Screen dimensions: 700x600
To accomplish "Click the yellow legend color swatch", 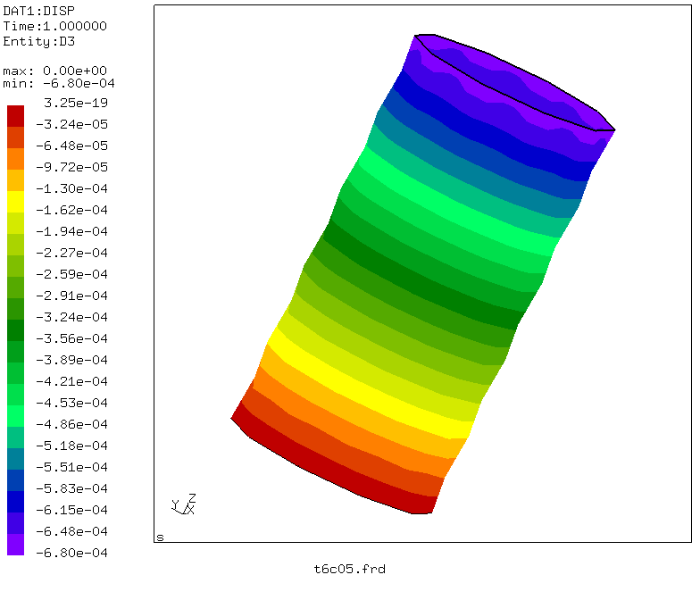I will (x=16, y=202).
